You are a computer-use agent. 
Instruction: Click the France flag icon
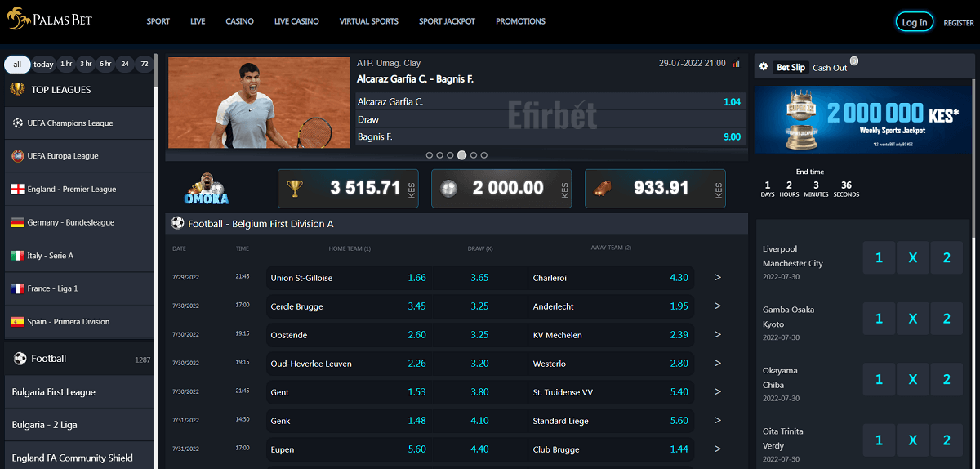[x=18, y=288]
